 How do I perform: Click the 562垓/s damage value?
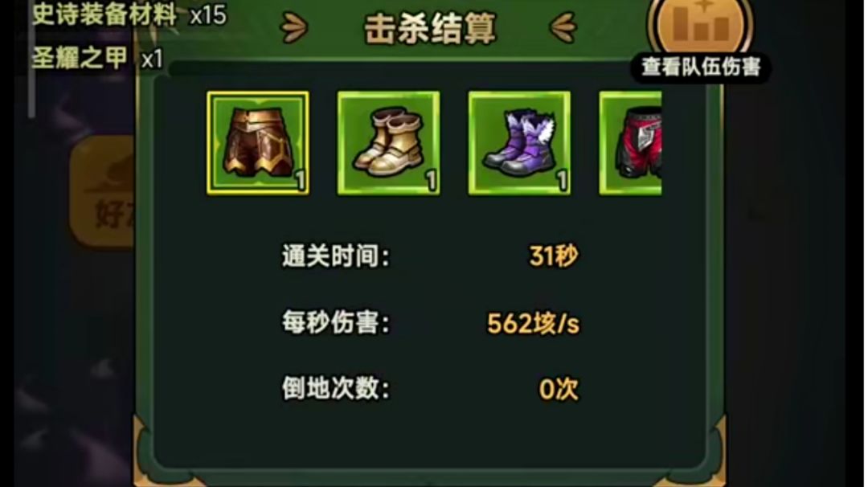coord(533,323)
